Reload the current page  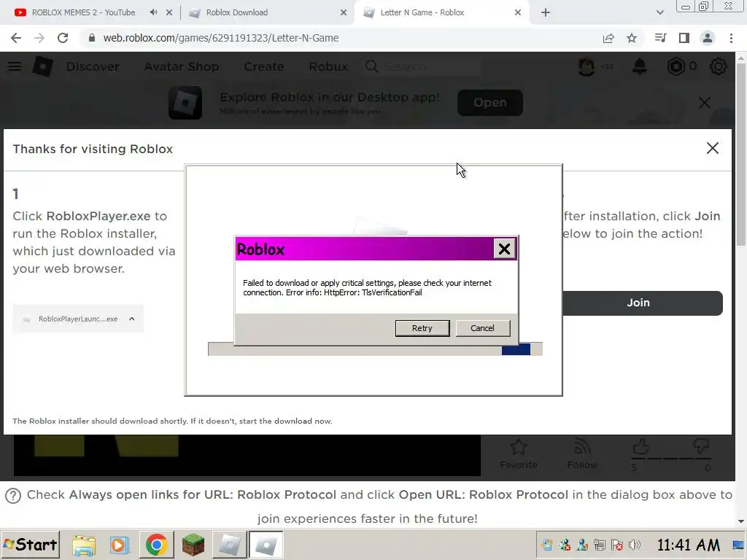point(63,38)
